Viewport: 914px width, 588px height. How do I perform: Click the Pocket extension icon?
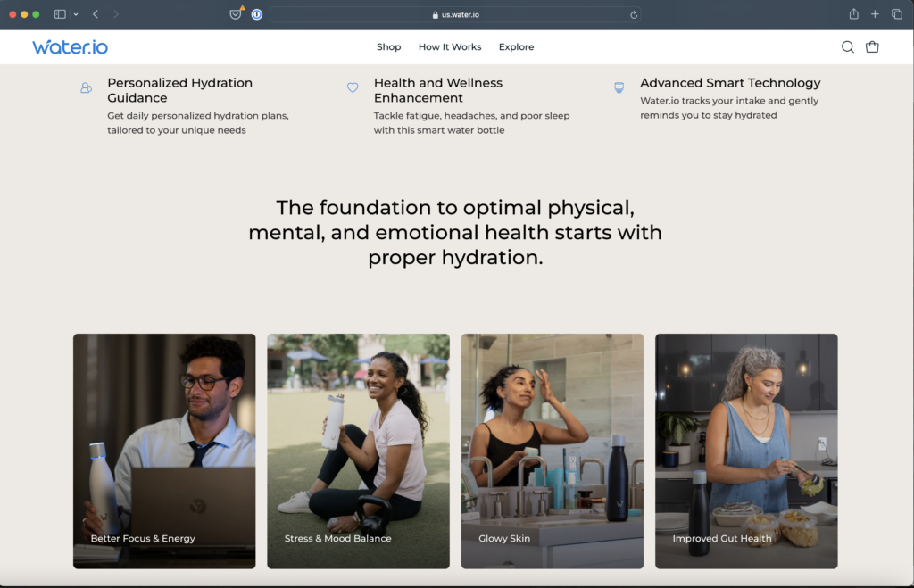(236, 14)
